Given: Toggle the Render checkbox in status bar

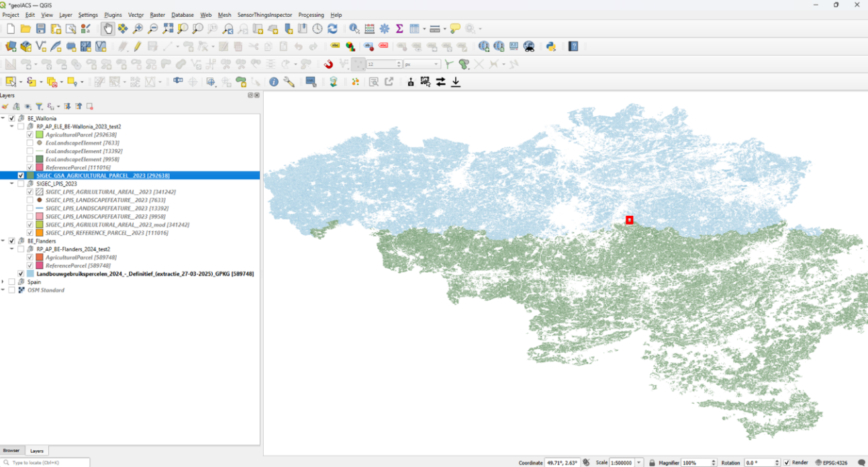Looking at the screenshot, I should point(787,463).
